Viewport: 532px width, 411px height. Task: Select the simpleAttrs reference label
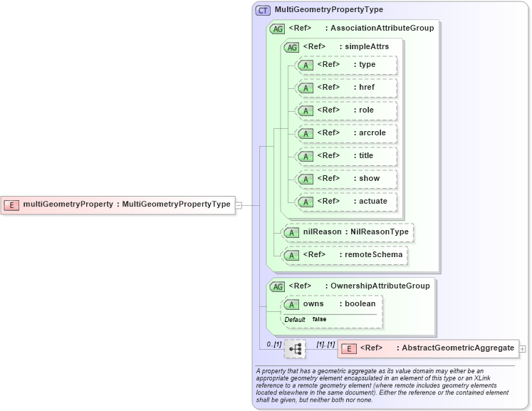(346, 46)
